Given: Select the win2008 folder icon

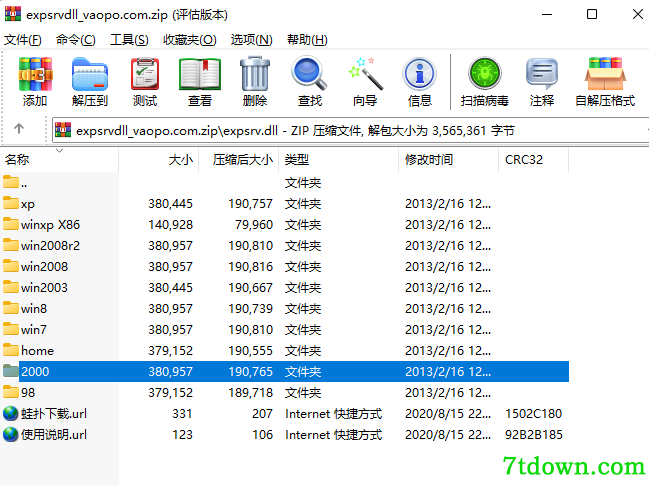Looking at the screenshot, I should point(11,266).
